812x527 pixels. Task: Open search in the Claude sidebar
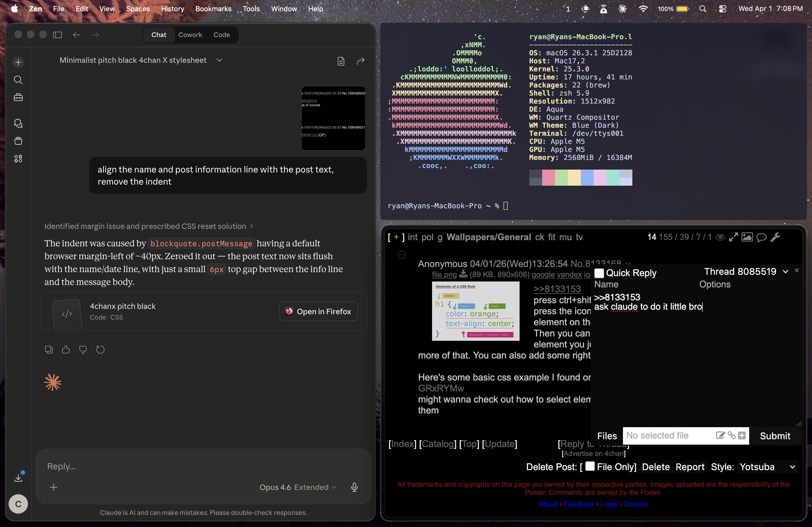pyautogui.click(x=18, y=80)
